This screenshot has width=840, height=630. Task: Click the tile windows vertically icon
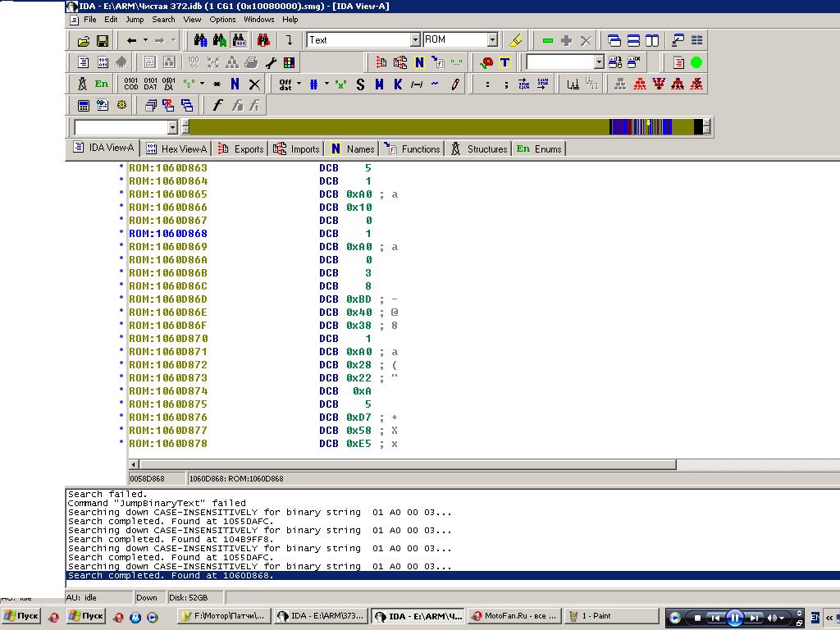point(652,41)
